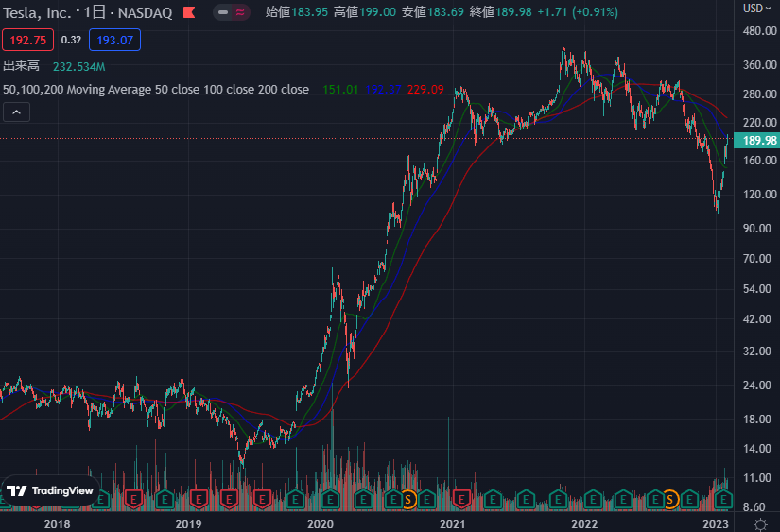Click the TradingView logo
The height and width of the screenshot is (532, 780).
point(50,490)
